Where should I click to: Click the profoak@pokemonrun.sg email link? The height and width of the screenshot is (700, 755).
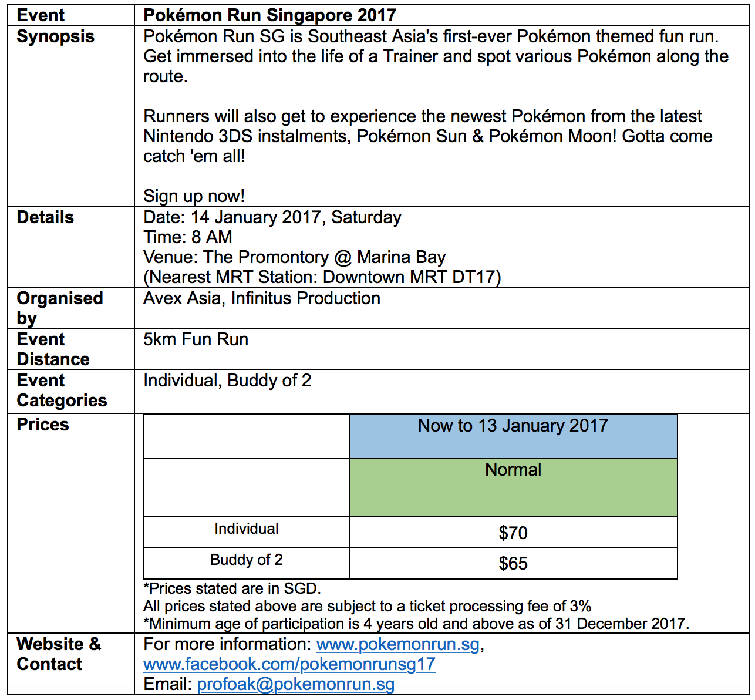coord(295,684)
